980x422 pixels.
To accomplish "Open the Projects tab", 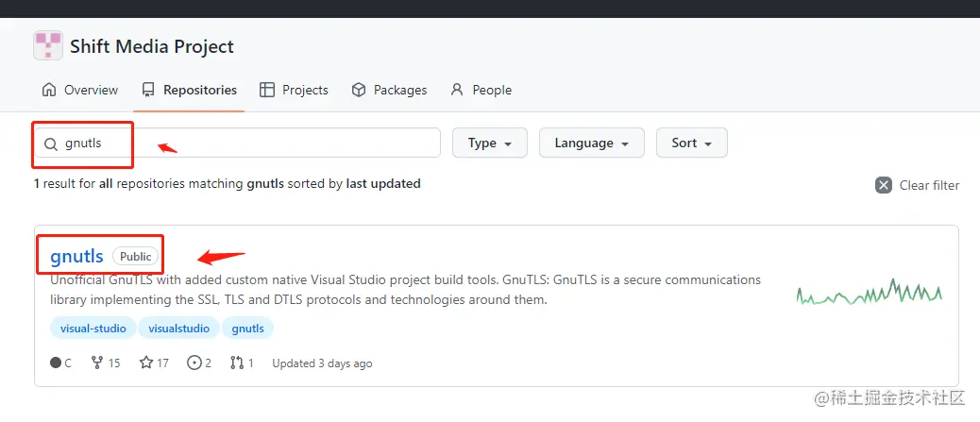I will (294, 90).
